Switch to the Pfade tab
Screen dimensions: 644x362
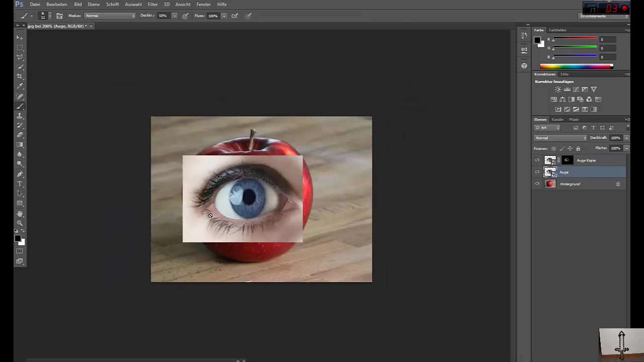coord(574,120)
